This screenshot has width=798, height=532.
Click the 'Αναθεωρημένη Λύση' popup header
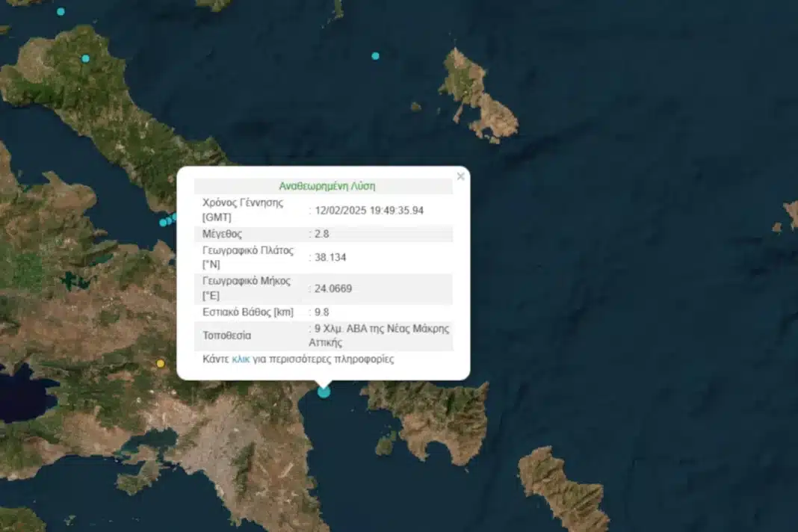coord(327,186)
